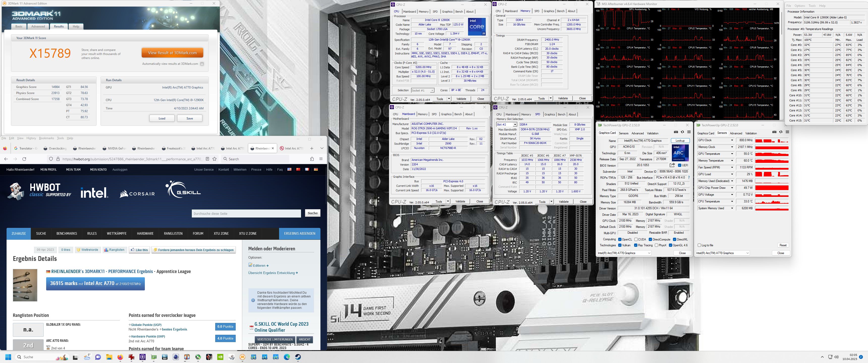This screenshot has height=363, width=868.
Task: Click the GPU Load sensor graph
Action: (772, 174)
